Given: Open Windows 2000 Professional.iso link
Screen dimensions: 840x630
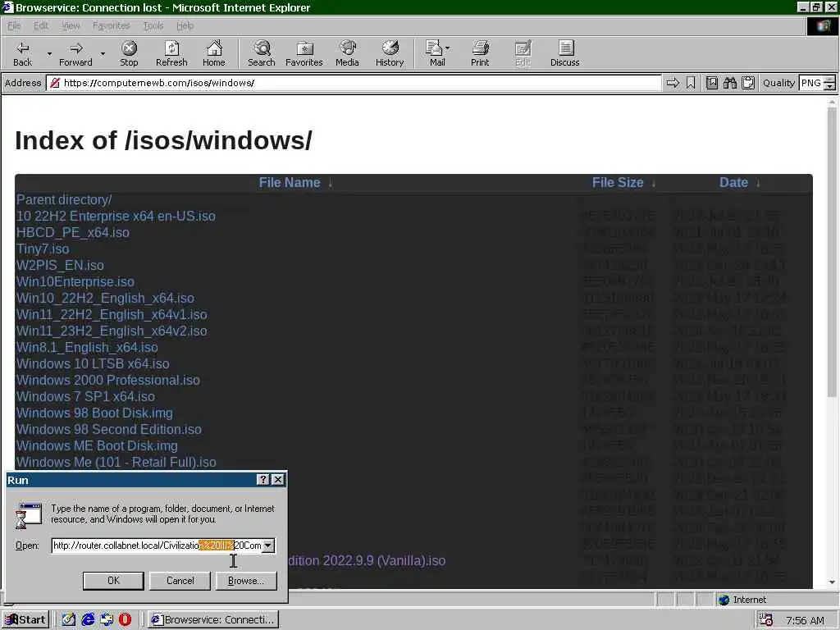Looking at the screenshot, I should tap(107, 381).
